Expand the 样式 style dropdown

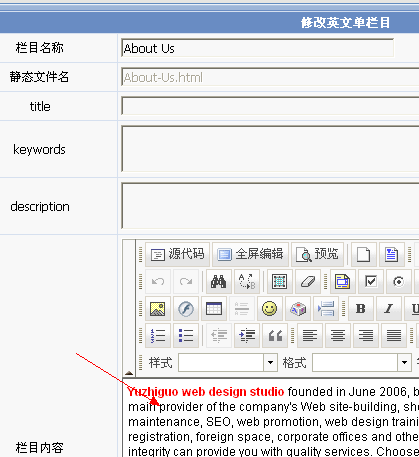[x=271, y=362]
